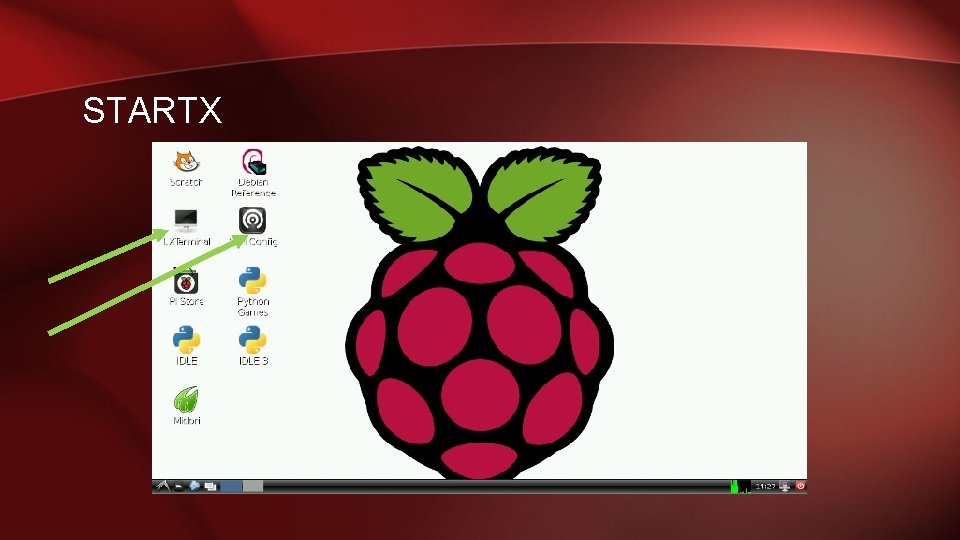Click the taskbar clock
The width and height of the screenshot is (960, 540).
click(765, 487)
